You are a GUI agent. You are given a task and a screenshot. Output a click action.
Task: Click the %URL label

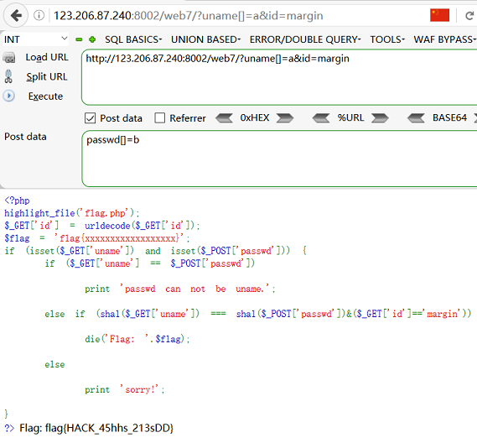(x=350, y=117)
